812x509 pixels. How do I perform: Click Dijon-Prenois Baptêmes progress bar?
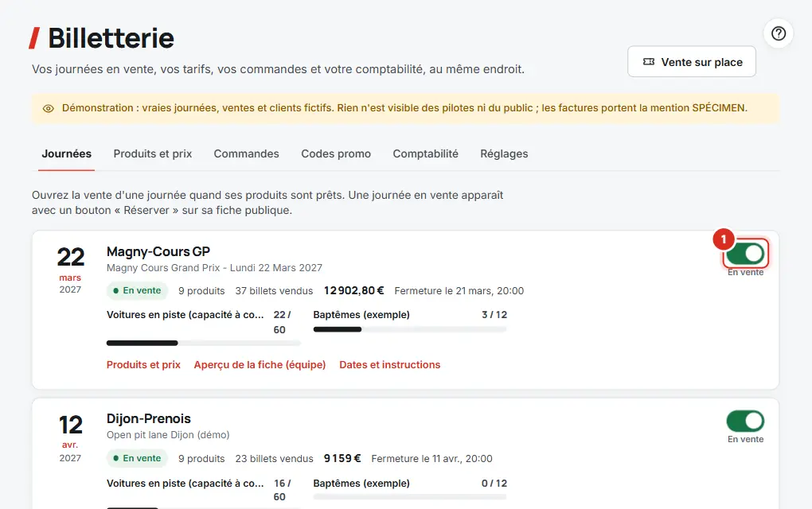[x=410, y=496]
